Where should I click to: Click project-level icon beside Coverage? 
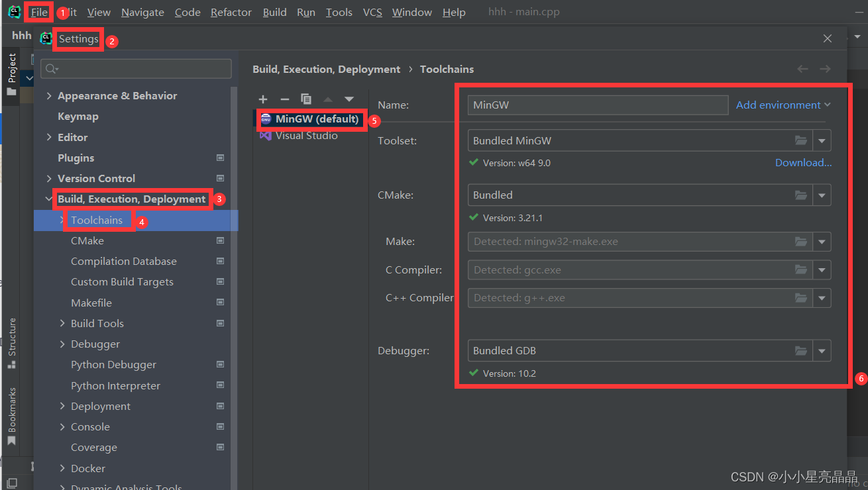click(x=220, y=448)
